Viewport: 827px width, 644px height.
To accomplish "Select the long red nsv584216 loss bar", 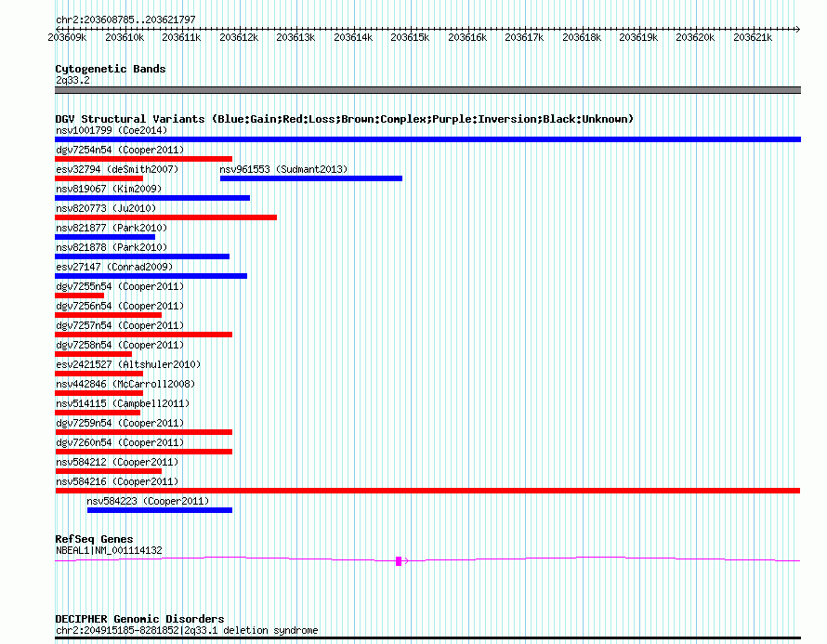I will pyautogui.click(x=427, y=491).
